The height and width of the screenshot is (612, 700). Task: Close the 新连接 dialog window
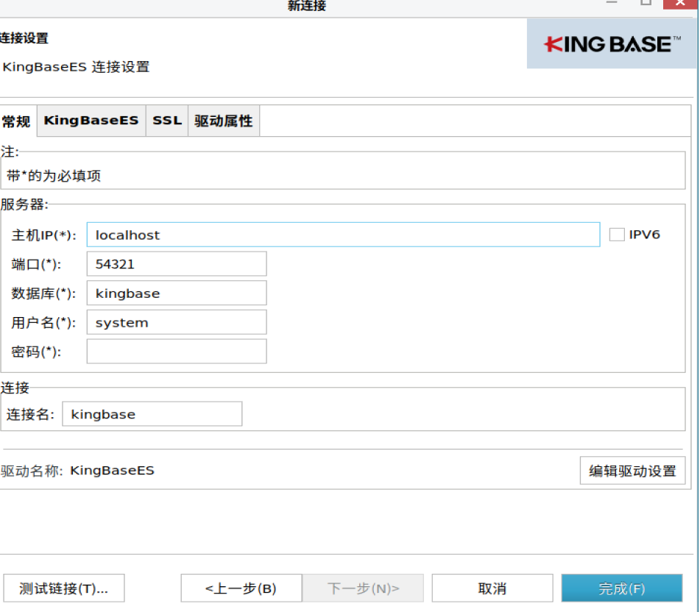tap(680, 3)
